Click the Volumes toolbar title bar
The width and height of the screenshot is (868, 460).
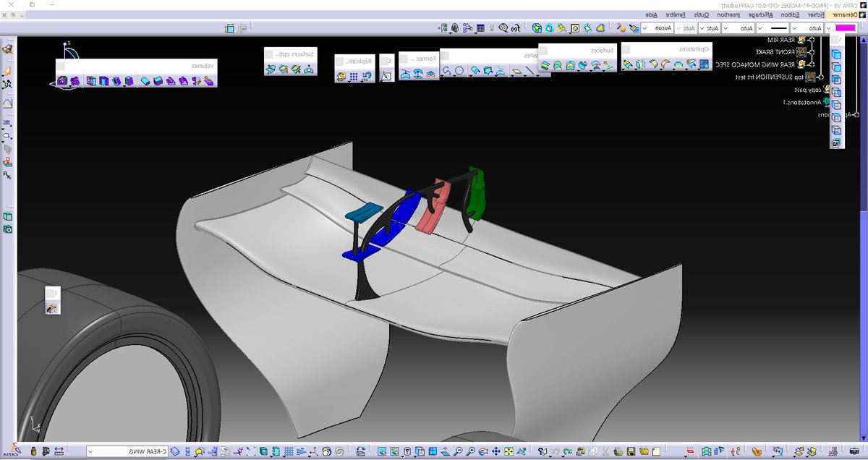pyautogui.click(x=137, y=66)
